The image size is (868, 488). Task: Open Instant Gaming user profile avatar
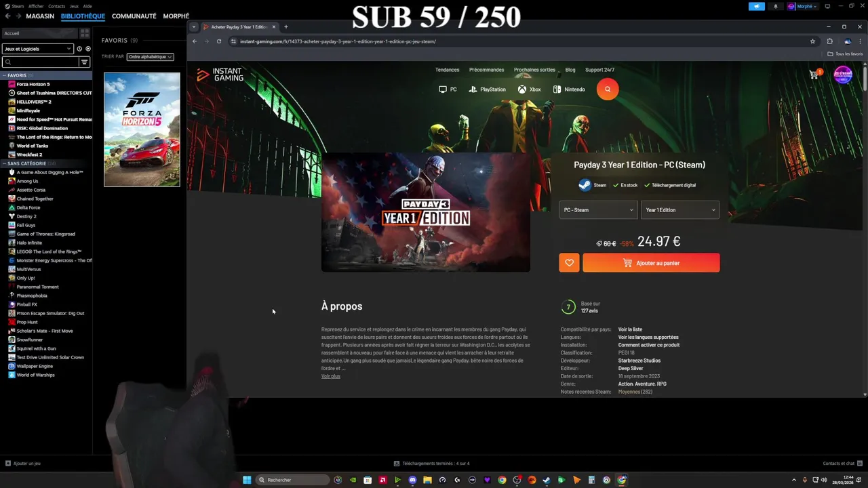pos(843,74)
